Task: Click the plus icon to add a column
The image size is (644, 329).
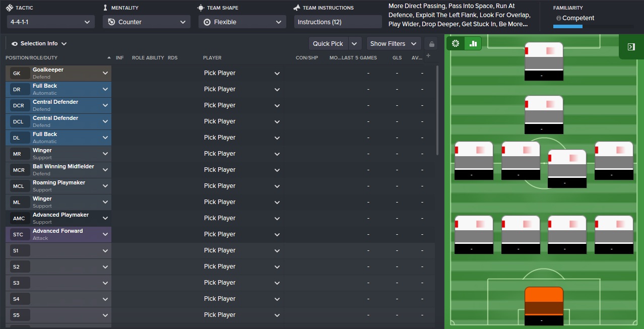Action: pyautogui.click(x=428, y=55)
